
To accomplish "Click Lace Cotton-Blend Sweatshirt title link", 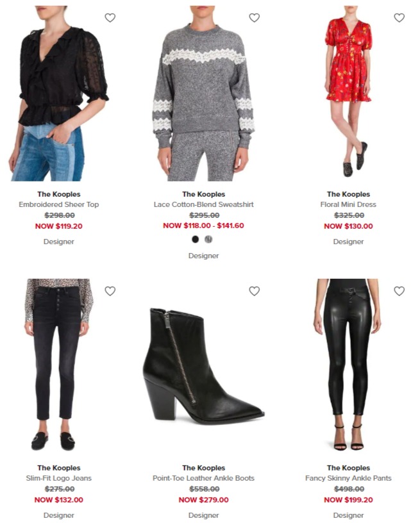I will 203,204.
